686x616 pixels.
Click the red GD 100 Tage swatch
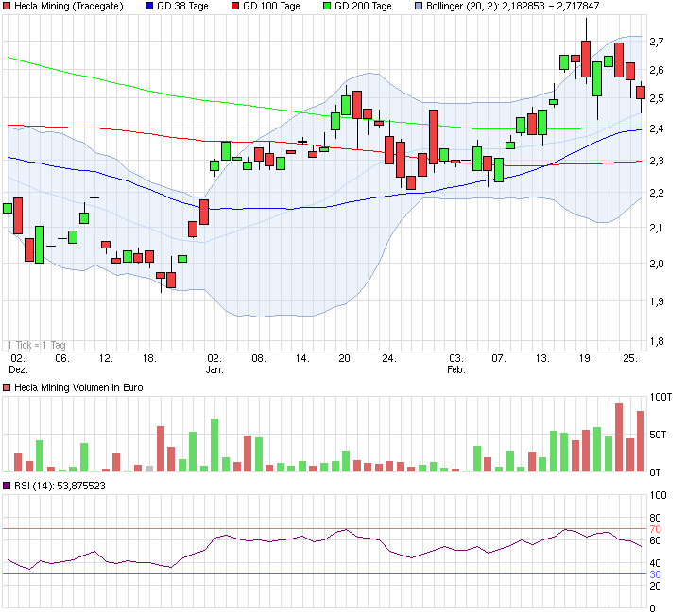[235, 6]
